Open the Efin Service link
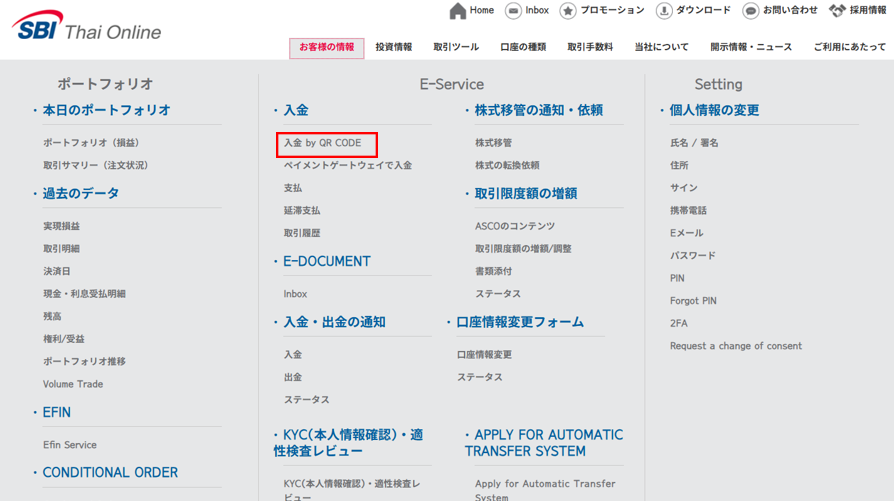894x501 pixels. [x=70, y=445]
